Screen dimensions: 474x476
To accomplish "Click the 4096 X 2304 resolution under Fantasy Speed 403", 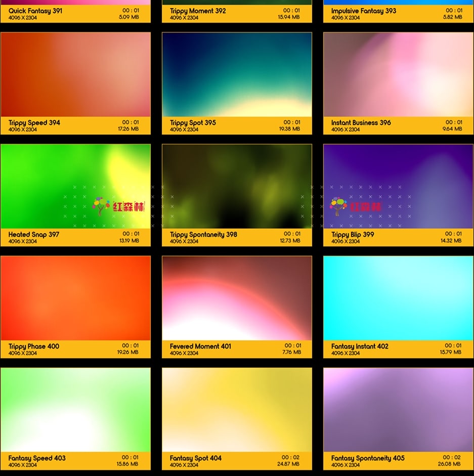I will point(23,465).
